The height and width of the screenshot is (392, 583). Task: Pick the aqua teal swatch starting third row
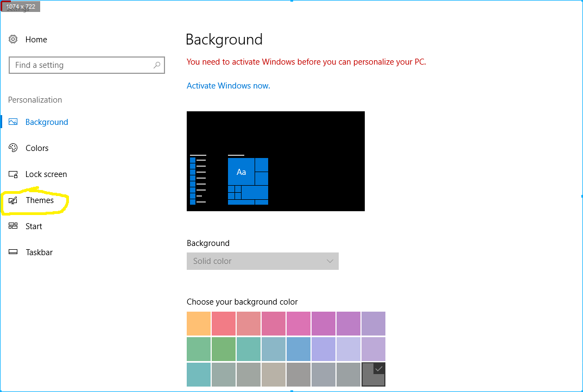[199, 374]
